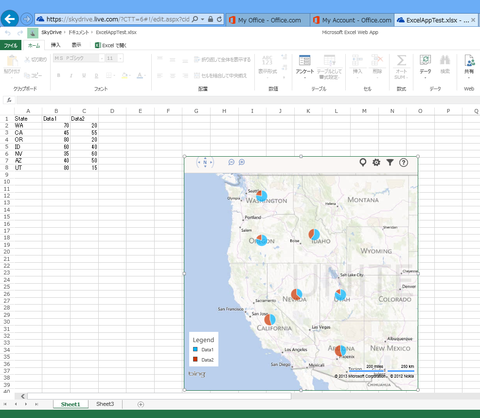The height and width of the screenshot is (418, 480).
Task: Click the center align button
Action: click(172, 76)
